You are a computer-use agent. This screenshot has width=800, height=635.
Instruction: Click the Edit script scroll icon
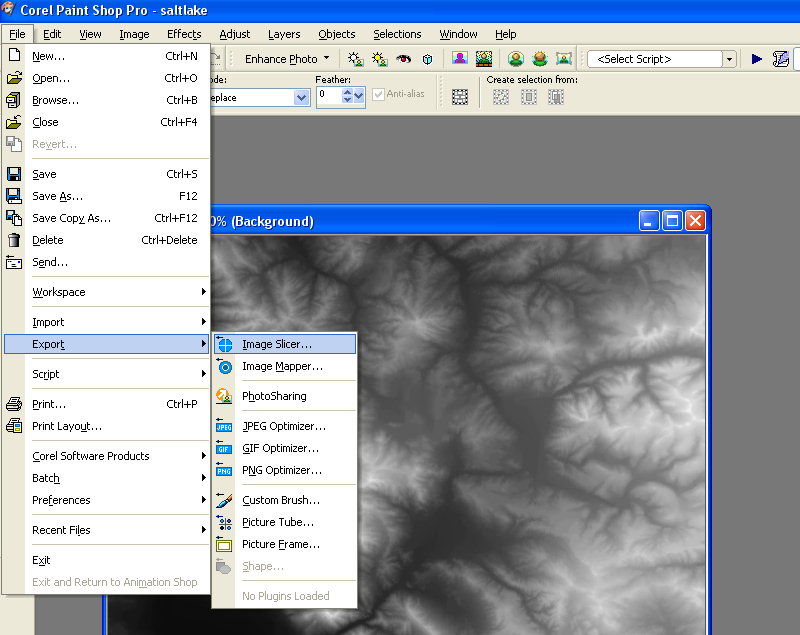pyautogui.click(x=780, y=59)
